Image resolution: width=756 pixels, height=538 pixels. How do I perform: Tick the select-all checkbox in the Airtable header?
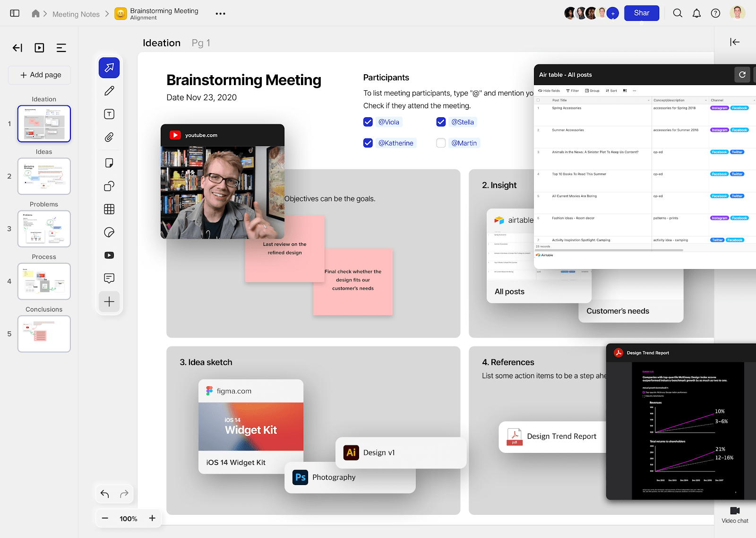click(538, 100)
